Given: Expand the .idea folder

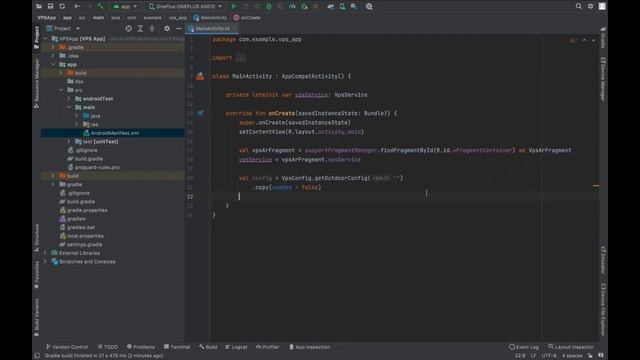Looking at the screenshot, I should click(x=53, y=56).
